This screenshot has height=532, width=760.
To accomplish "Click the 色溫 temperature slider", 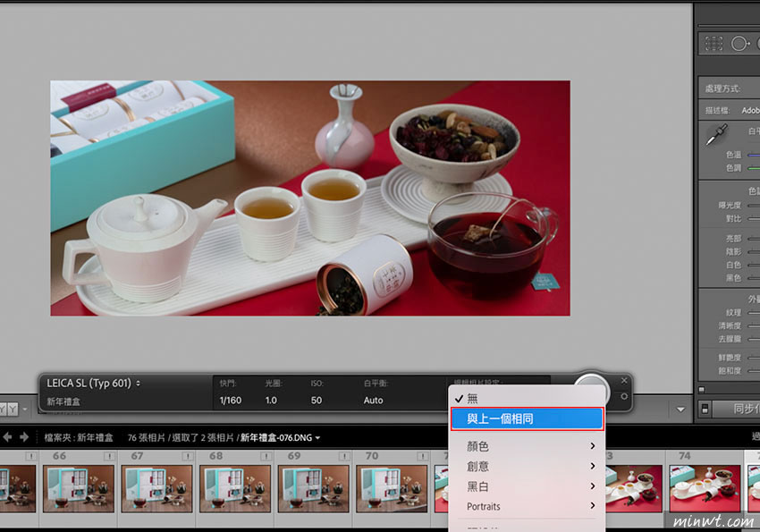I will point(754,155).
